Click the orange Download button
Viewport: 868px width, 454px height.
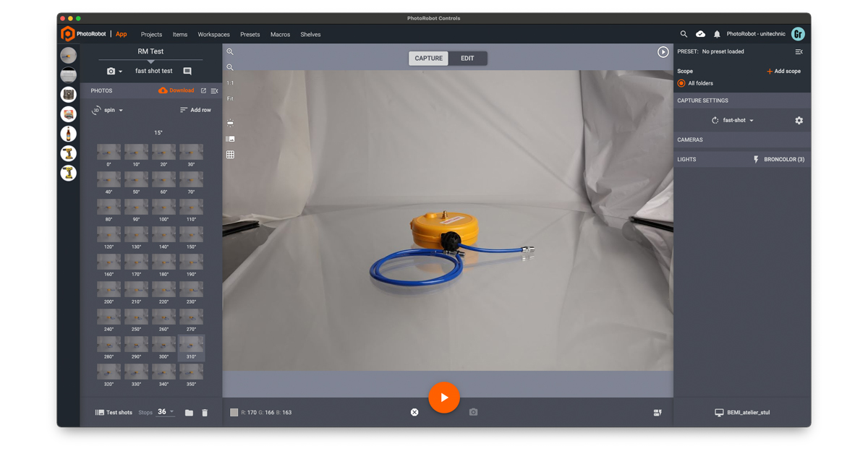click(176, 91)
